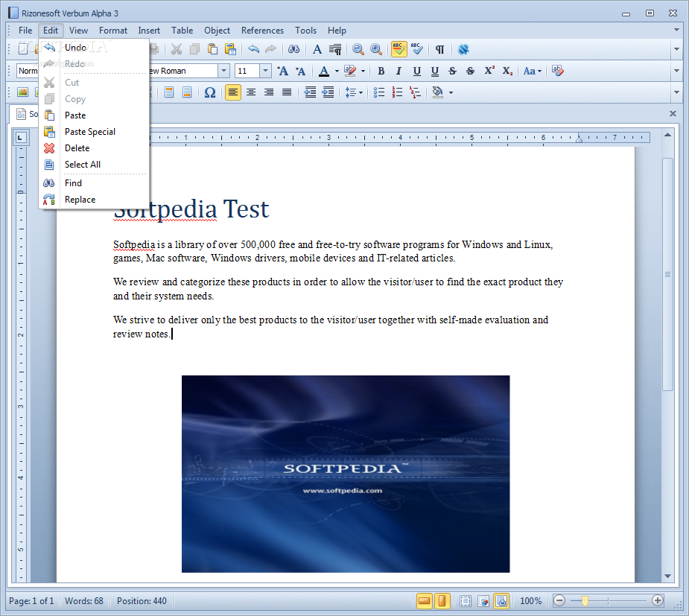Screen dimensions: 689x616
Task: Toggle single Strikethrough formatting
Action: point(453,71)
